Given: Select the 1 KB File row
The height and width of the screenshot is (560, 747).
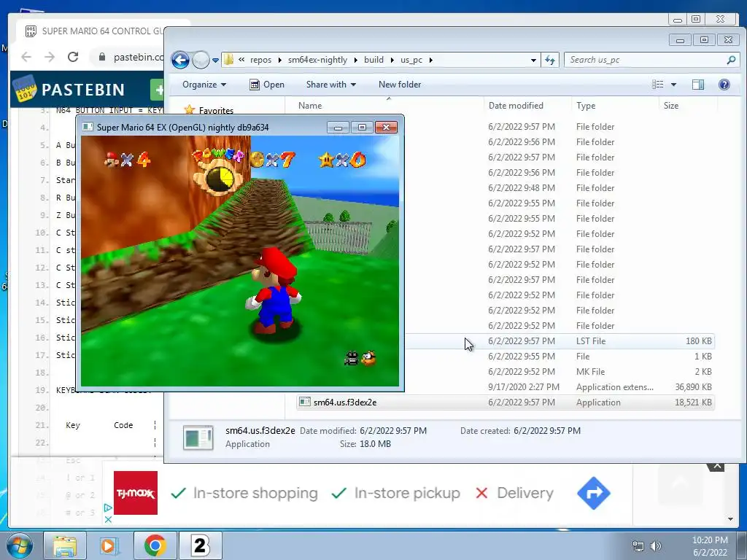Looking at the screenshot, I should click(x=559, y=356).
